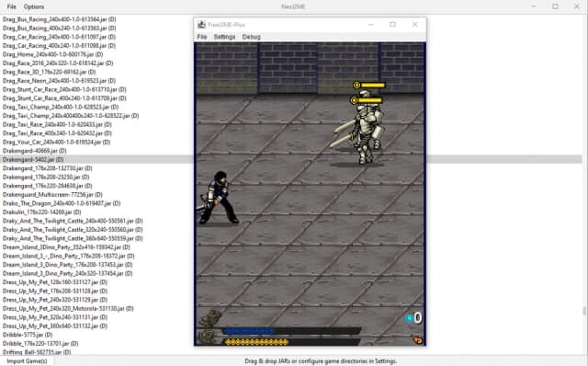
Task: Click the orange back arrow in game
Action: tap(417, 340)
